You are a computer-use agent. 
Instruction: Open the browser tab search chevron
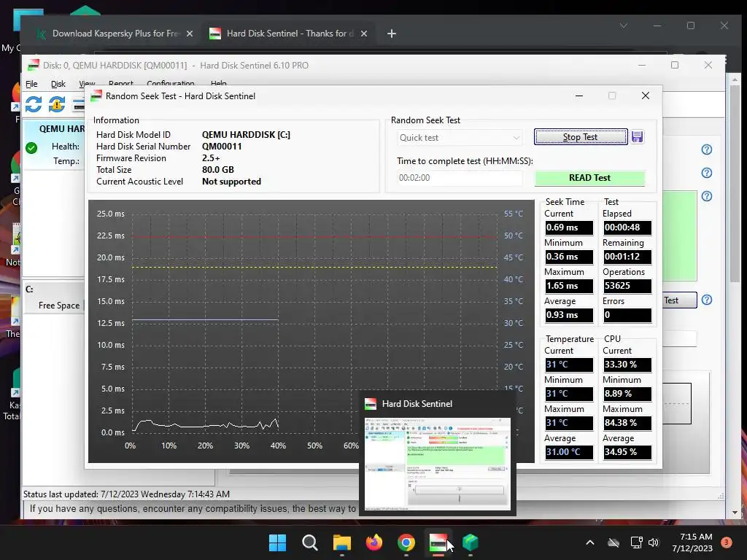point(624,26)
